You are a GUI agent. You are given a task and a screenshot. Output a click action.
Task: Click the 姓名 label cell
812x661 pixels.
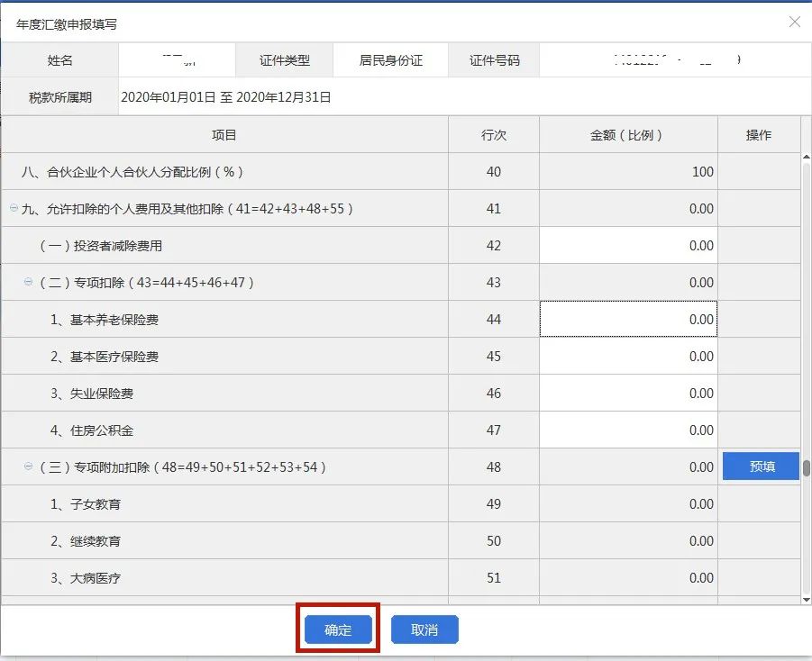(60, 60)
